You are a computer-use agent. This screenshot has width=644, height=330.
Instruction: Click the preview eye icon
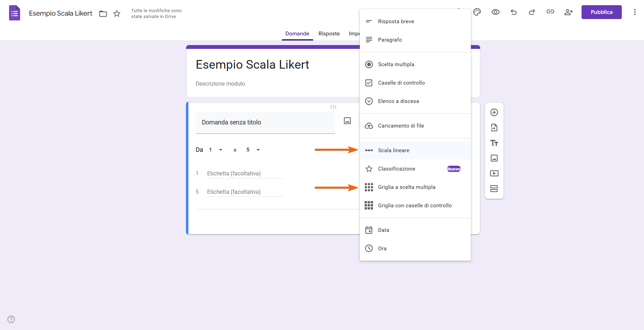pyautogui.click(x=495, y=12)
